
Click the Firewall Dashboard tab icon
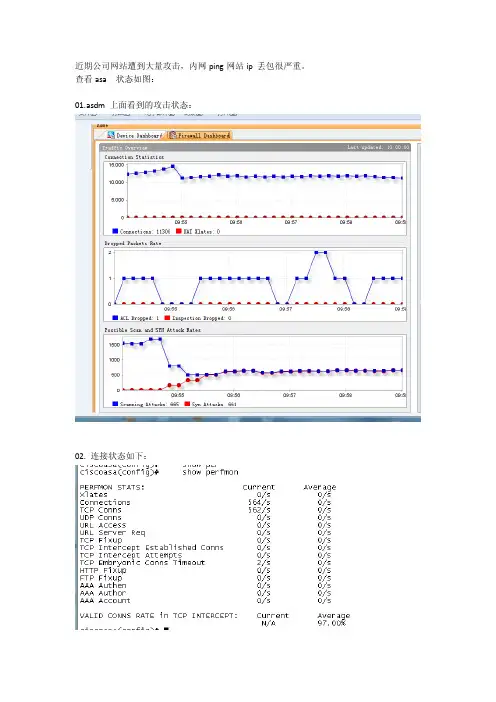pos(173,135)
